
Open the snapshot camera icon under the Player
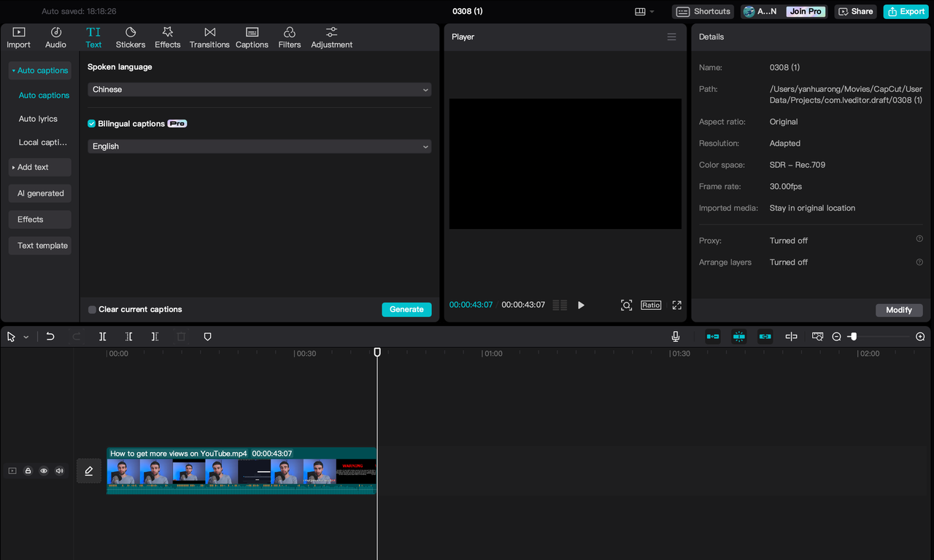(626, 305)
